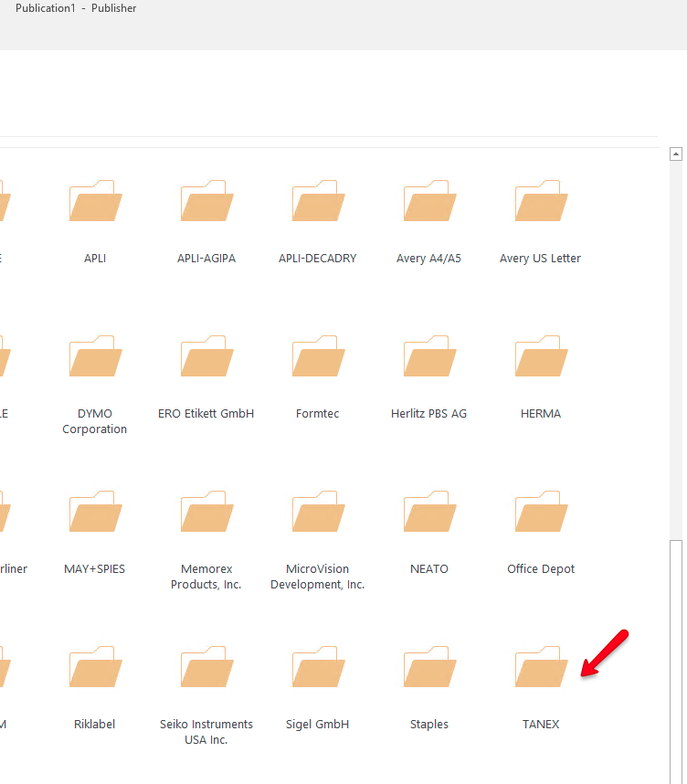Open the APLI-AGIPA manufacturer folder
Image resolution: width=687 pixels, height=784 pixels.
coord(206,202)
